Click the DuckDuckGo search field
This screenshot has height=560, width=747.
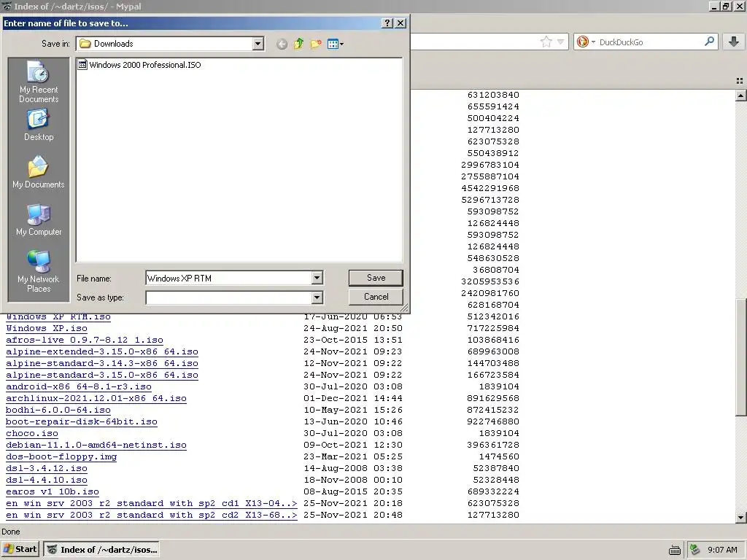(x=649, y=42)
